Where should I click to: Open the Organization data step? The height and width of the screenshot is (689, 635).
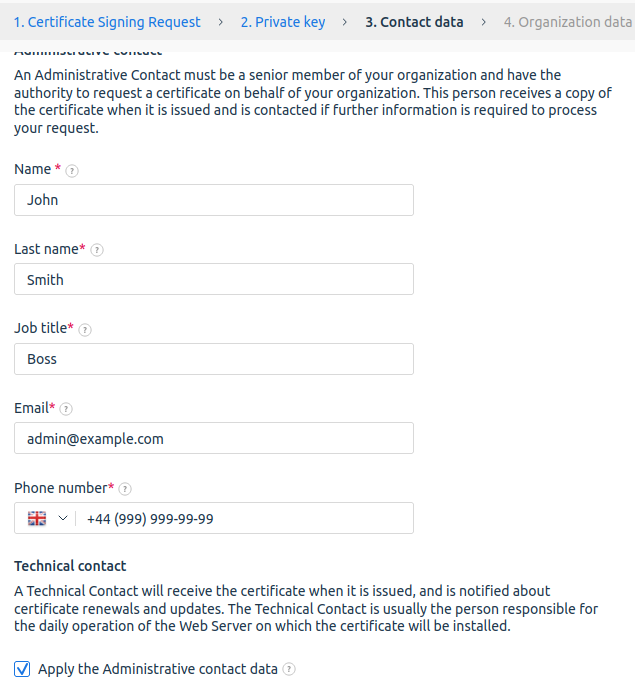pos(567,22)
